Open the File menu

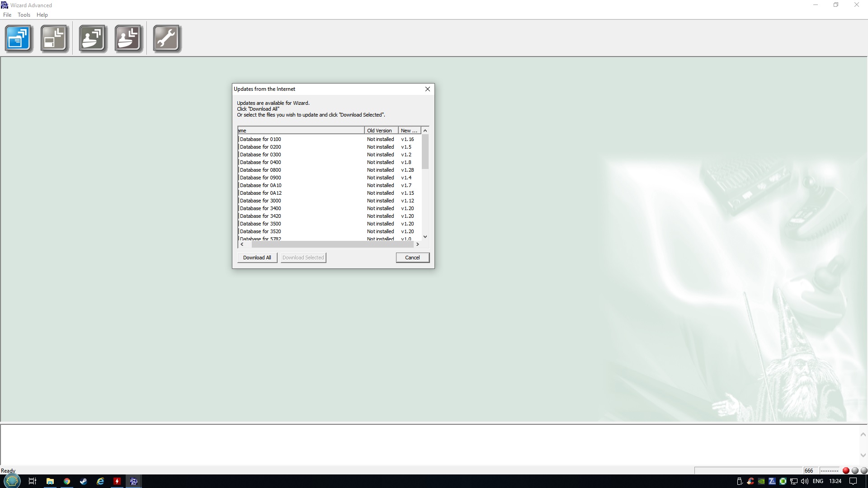tap(7, 15)
